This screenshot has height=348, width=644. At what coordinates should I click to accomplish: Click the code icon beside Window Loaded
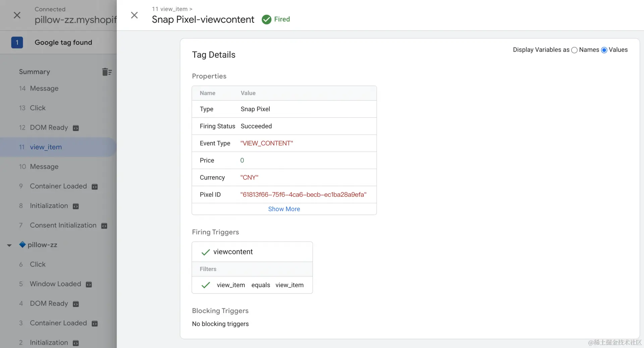89,285
